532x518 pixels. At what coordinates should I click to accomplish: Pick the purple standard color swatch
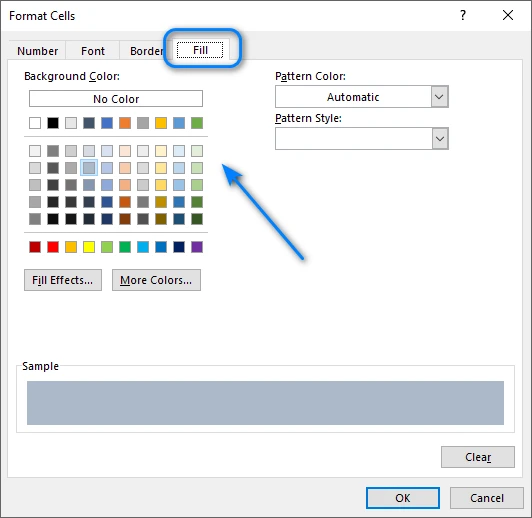point(197,247)
